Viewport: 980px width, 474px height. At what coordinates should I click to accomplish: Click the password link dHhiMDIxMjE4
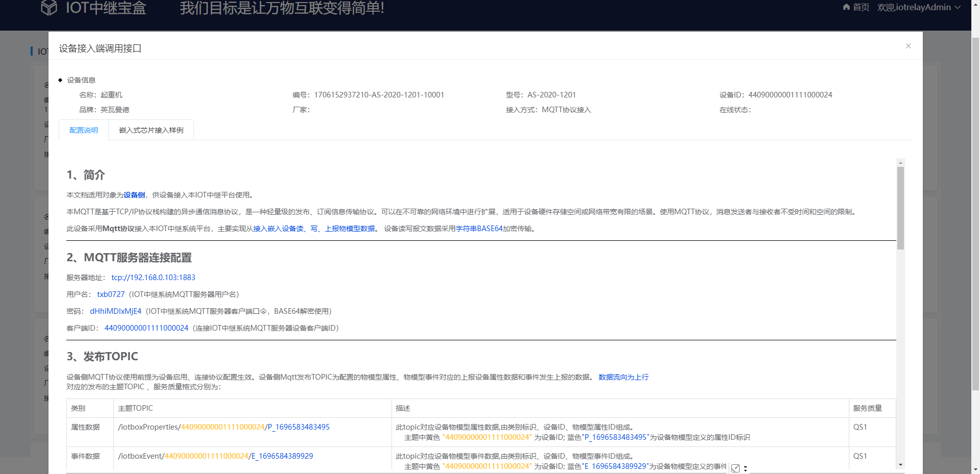(115, 311)
